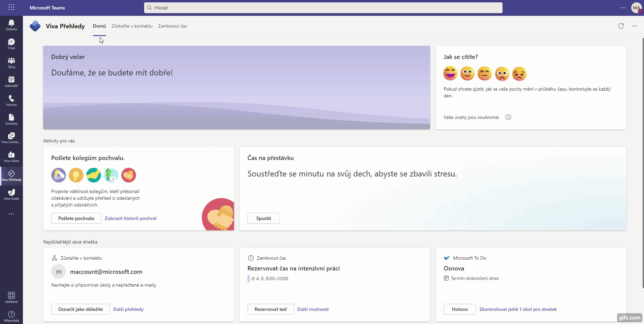This screenshot has width=644, height=324.
Task: Select Viva Přehledy in the sidebar
Action: [x=11, y=175]
